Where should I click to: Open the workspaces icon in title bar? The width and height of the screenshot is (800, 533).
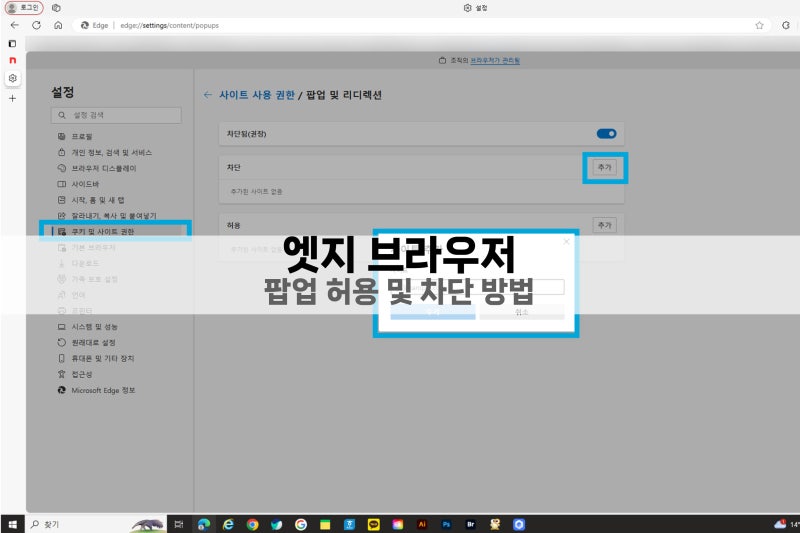click(x=56, y=8)
